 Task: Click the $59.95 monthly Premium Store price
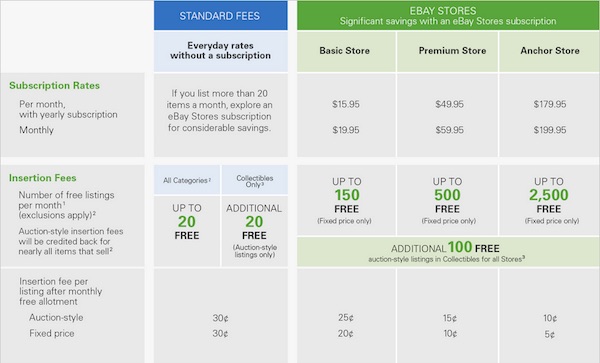tap(449, 130)
